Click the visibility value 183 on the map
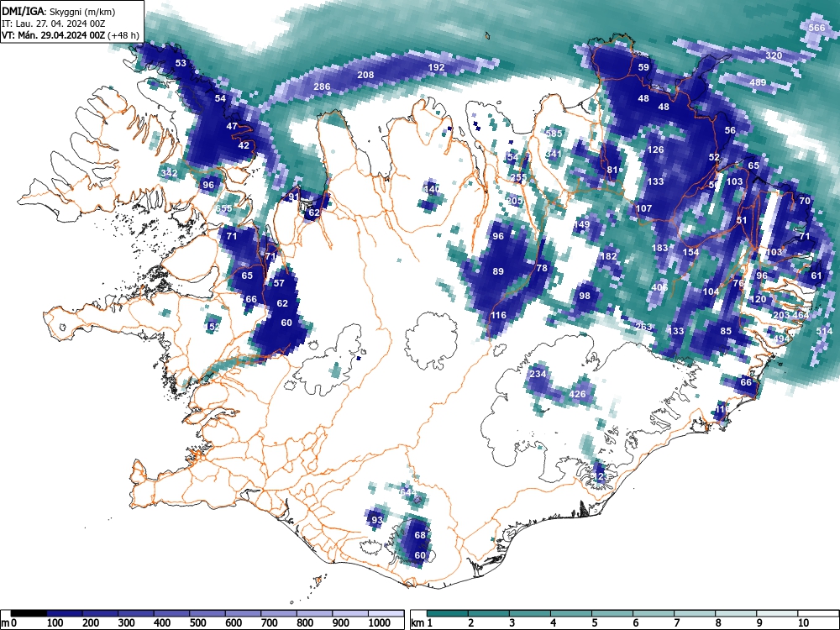 660,248
